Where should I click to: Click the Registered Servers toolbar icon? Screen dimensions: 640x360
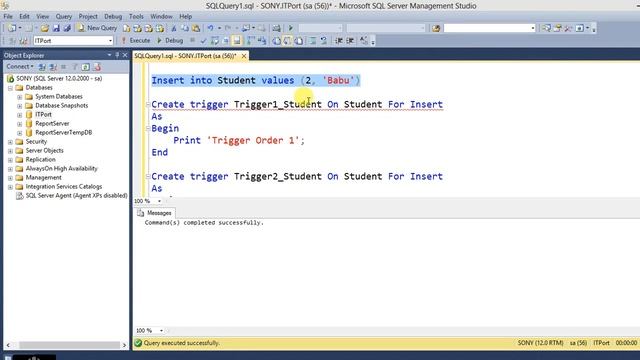coord(546,28)
